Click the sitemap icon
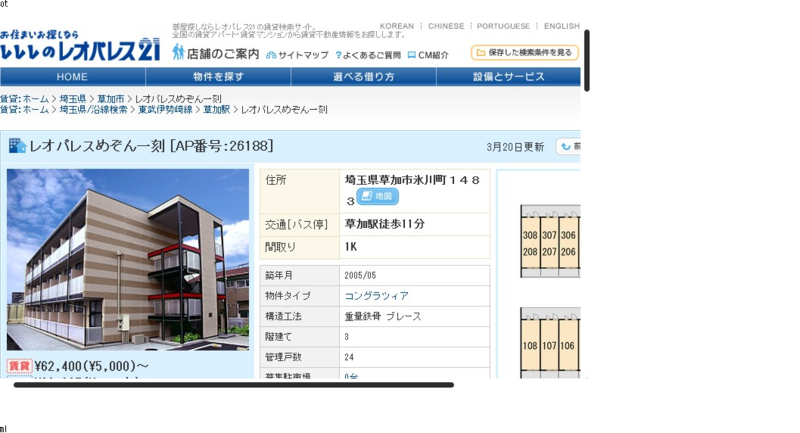 (x=271, y=55)
